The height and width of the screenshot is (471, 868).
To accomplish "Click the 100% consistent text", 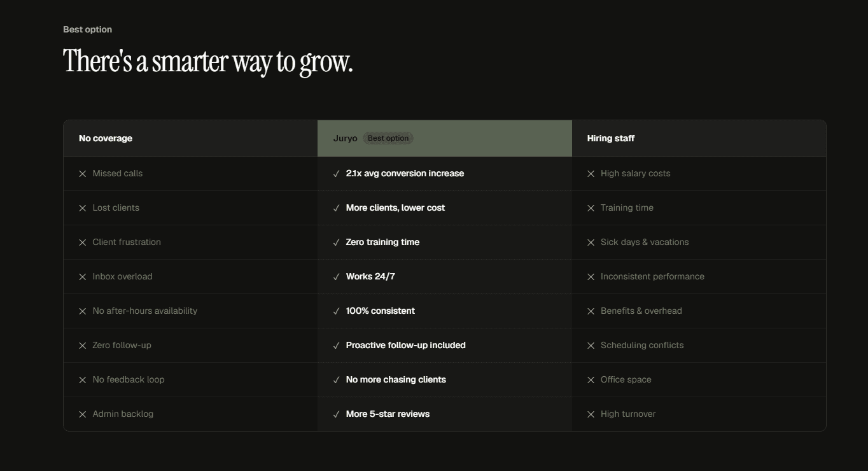I will (381, 311).
